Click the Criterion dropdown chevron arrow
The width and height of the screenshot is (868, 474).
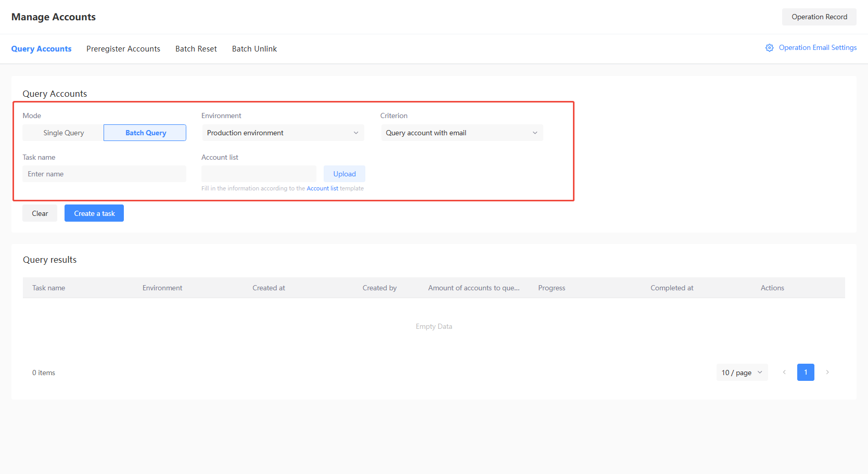click(x=535, y=133)
